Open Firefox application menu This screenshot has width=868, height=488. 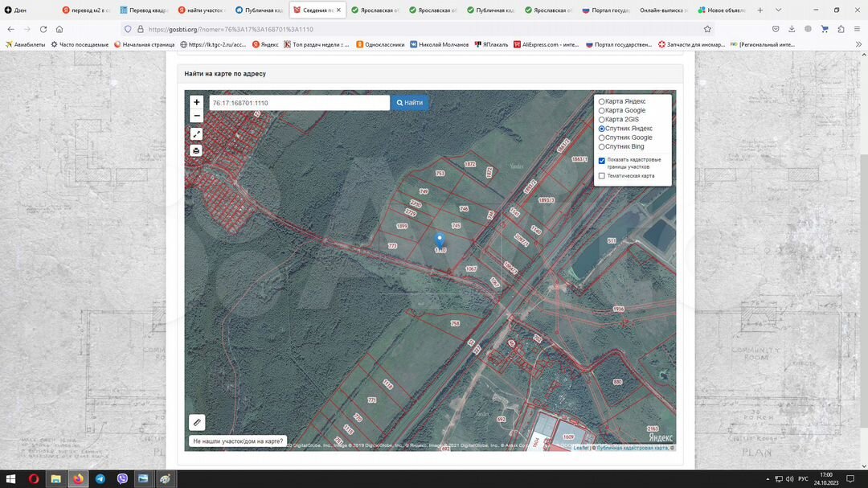point(857,29)
